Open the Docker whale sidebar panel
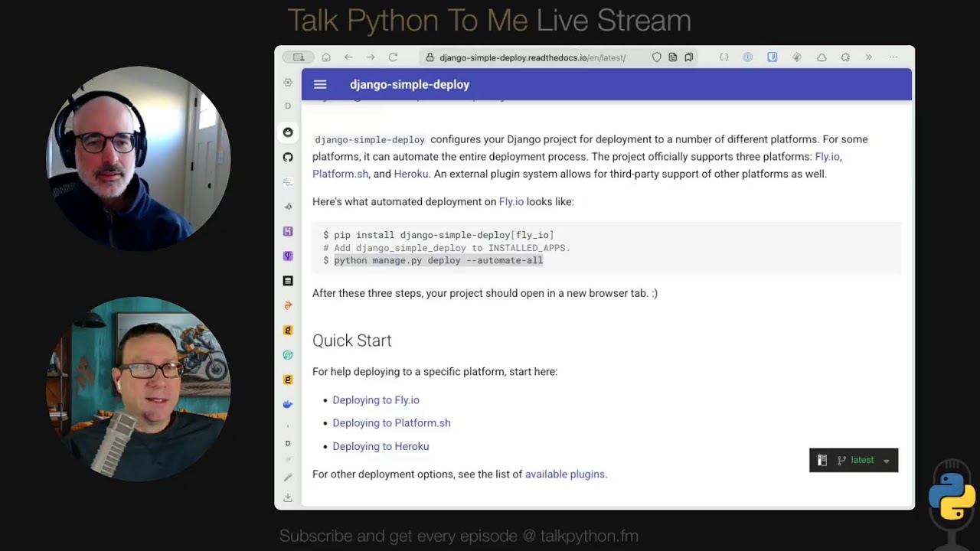980x551 pixels. (288, 404)
